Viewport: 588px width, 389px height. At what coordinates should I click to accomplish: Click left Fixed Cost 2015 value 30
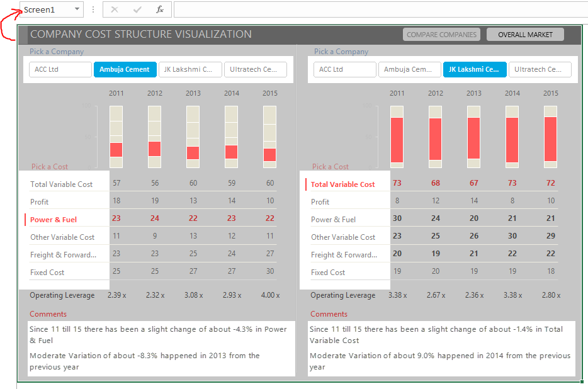[x=270, y=271]
